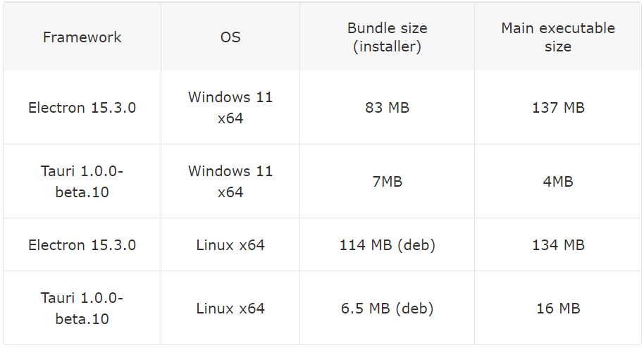This screenshot has height=348, width=644.
Task: Select Linux x64 cell for Tauri
Action: 230,308
